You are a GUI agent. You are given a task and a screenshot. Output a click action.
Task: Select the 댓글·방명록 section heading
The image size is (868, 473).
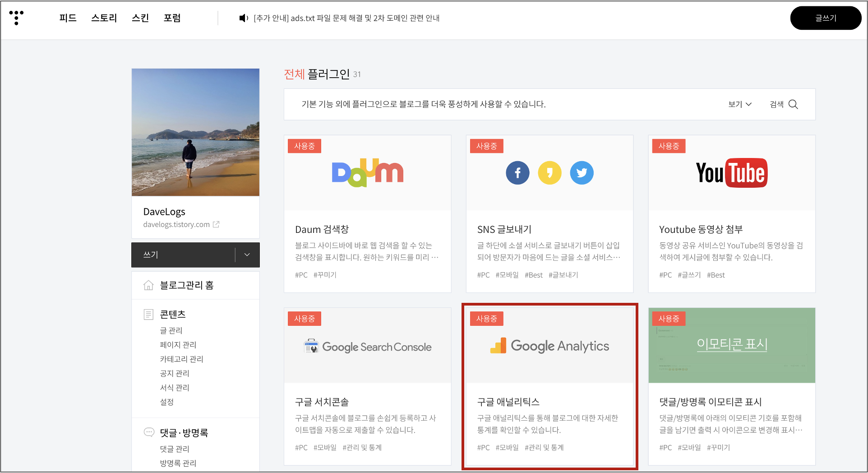point(184,433)
